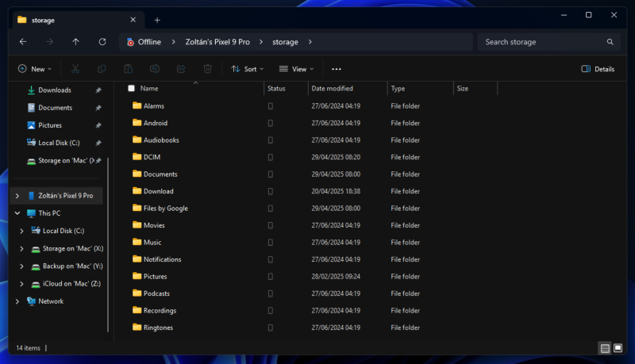
Task: Expand Zoltán's Pixel 9 Pro node
Action: pos(17,196)
